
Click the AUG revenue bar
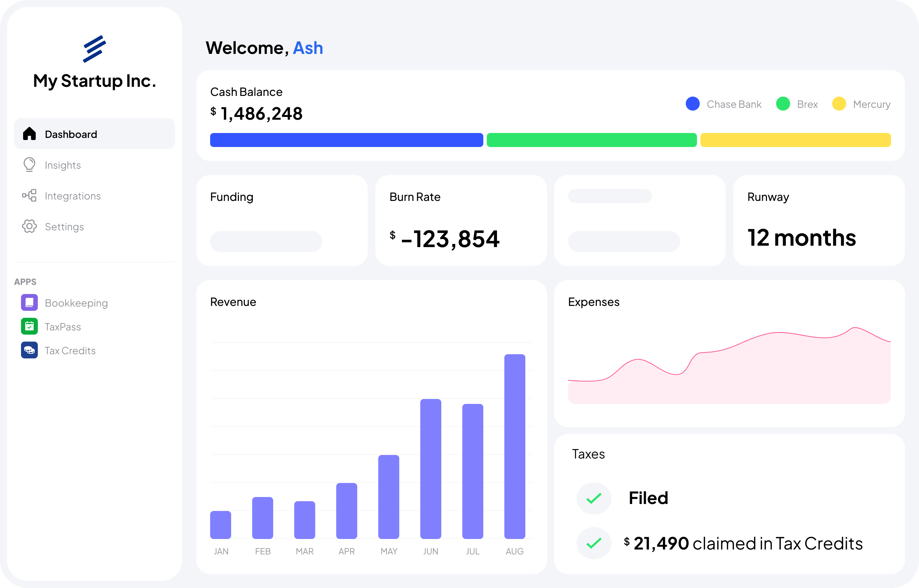[x=514, y=446]
